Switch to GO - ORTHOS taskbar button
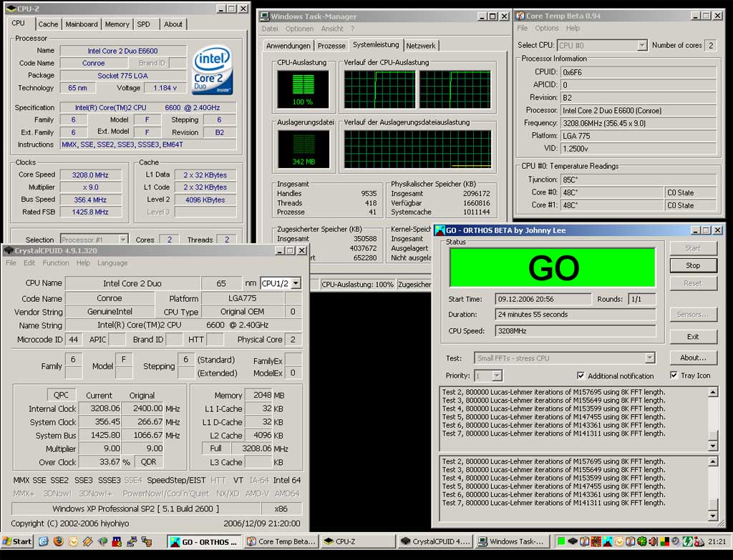This screenshot has height=560, width=733. pyautogui.click(x=204, y=542)
